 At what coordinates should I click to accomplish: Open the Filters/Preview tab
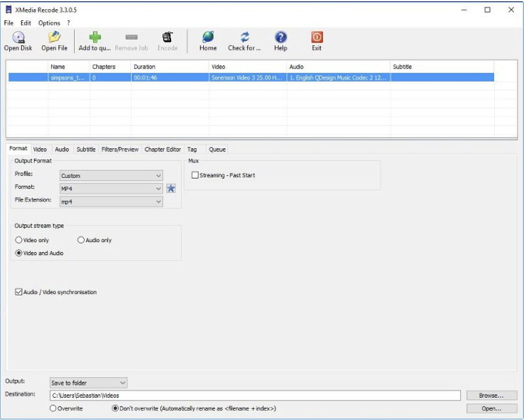120,149
